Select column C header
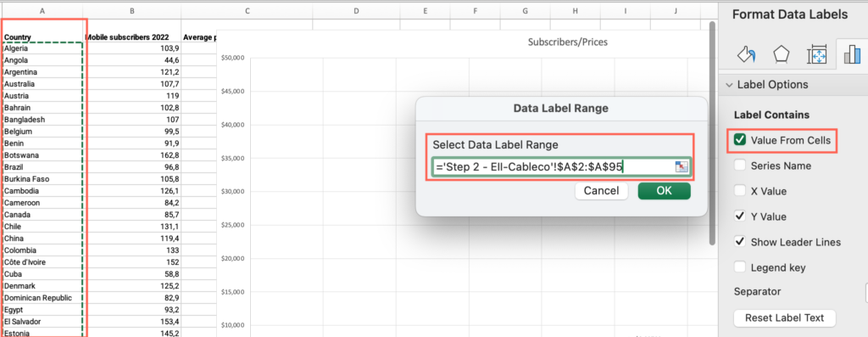Image resolution: width=868 pixels, height=337 pixels. 247,10
